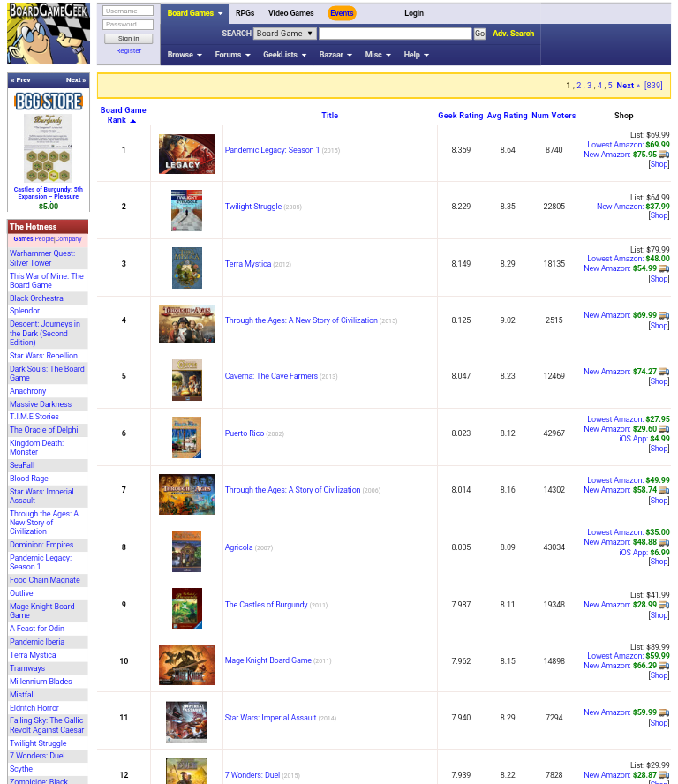
Task: Click iOS App $4.99 for Puerto Rico
Action: (644, 439)
